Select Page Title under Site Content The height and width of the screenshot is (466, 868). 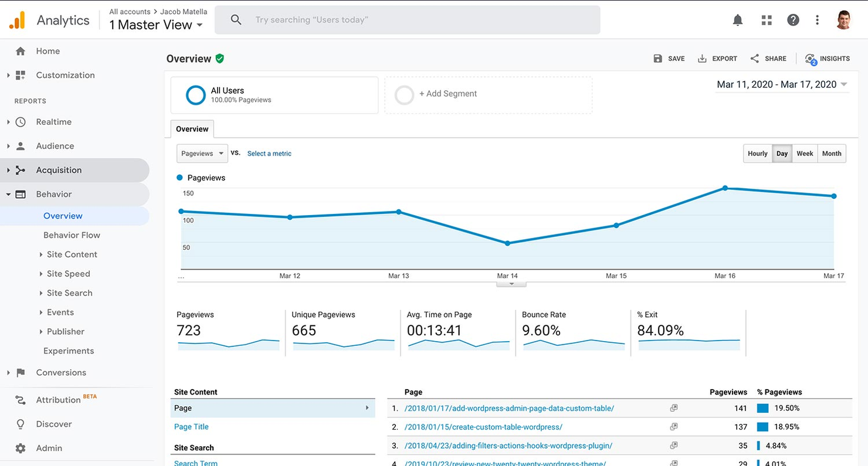point(191,427)
